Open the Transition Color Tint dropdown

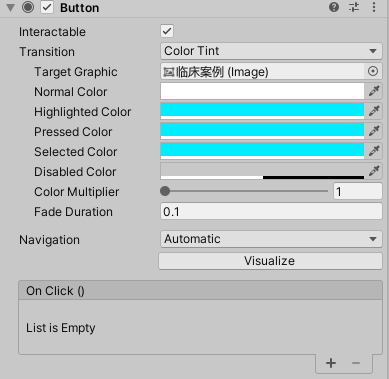(271, 51)
